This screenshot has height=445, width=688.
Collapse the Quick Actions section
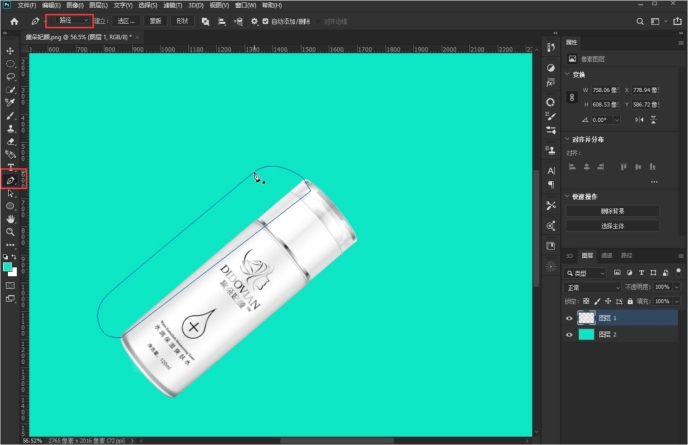(567, 196)
